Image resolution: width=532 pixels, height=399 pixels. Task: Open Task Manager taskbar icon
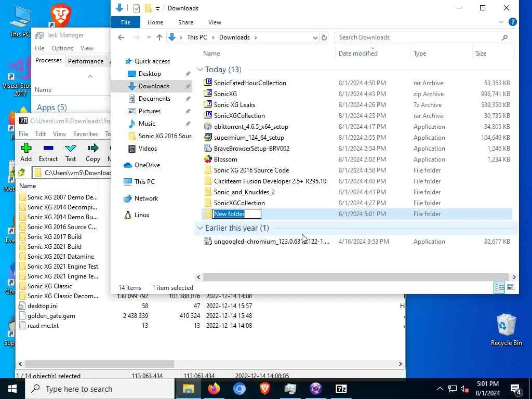click(290, 389)
